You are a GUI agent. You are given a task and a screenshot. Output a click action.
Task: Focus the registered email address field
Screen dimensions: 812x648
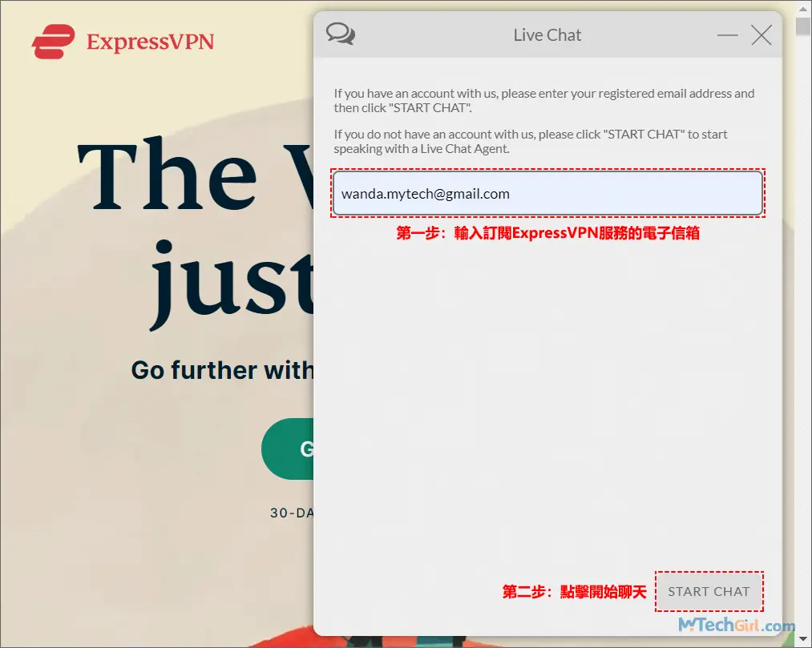click(x=547, y=193)
